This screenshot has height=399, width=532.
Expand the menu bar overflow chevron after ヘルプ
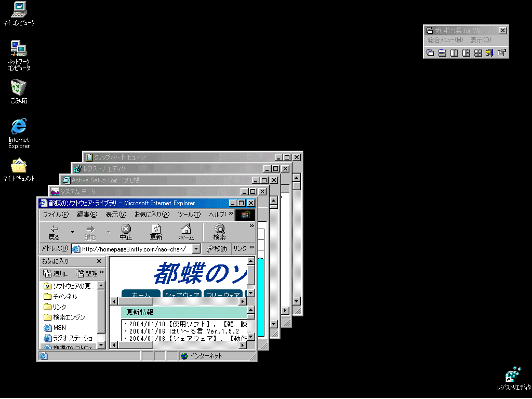click(231, 214)
